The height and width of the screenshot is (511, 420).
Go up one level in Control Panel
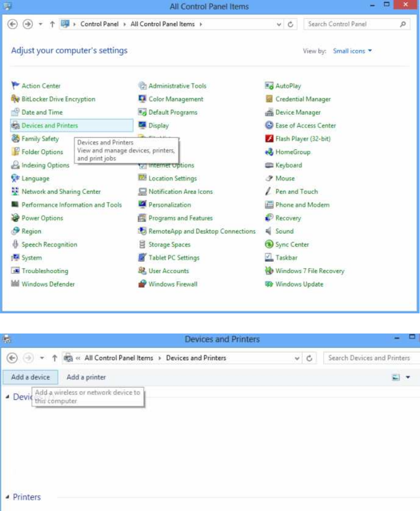click(x=52, y=24)
